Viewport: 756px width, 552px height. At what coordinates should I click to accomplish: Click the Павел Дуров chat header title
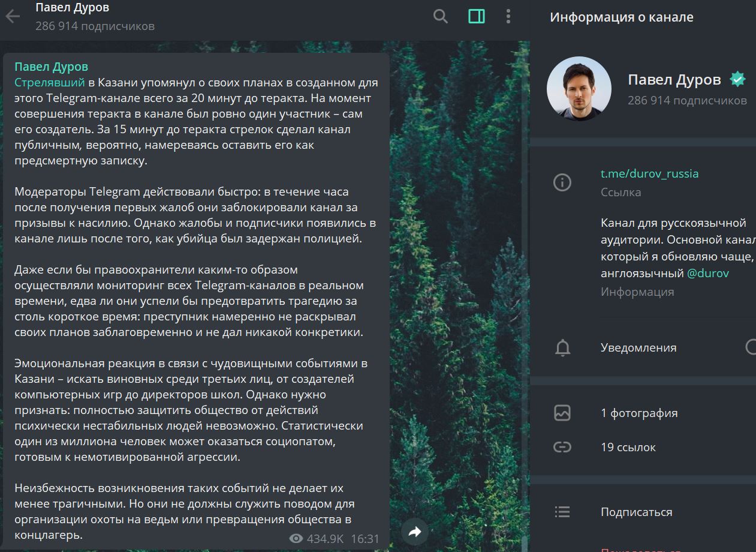click(x=72, y=8)
